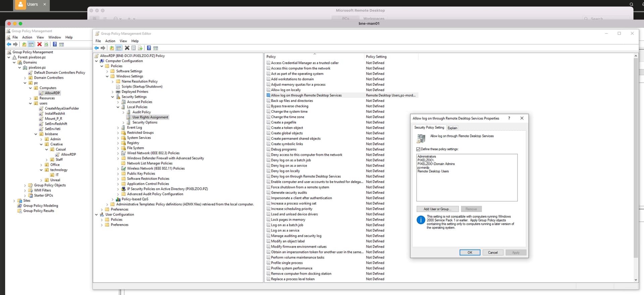This screenshot has width=644, height=295.
Task: Switch to Explain tab in Properties dialog
Action: point(452,128)
